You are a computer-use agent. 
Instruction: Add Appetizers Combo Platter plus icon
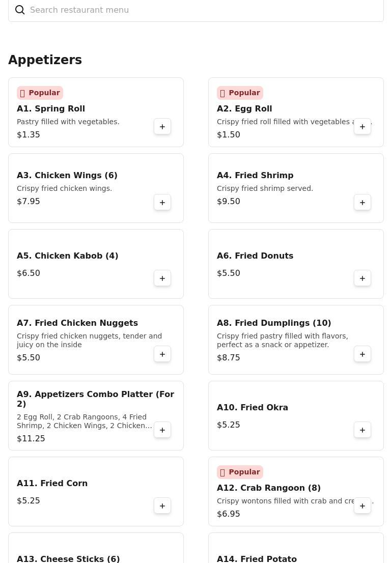pos(162,430)
